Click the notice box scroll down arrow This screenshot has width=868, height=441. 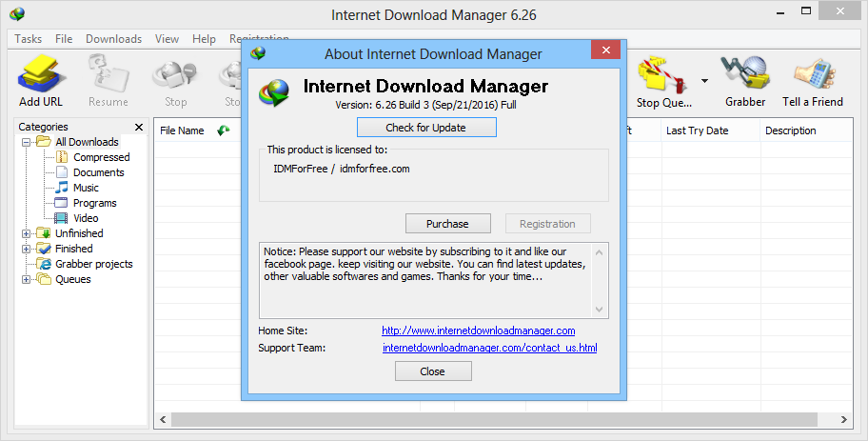click(599, 310)
